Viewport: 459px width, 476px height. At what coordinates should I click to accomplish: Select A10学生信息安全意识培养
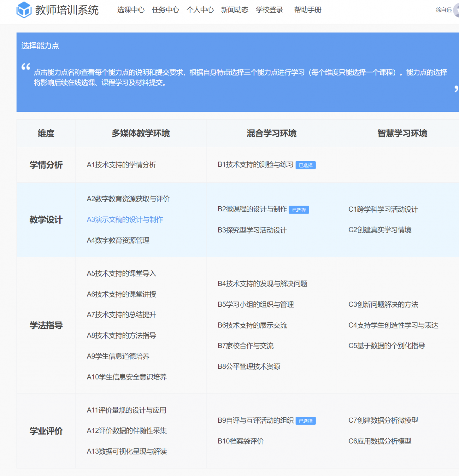(x=127, y=377)
